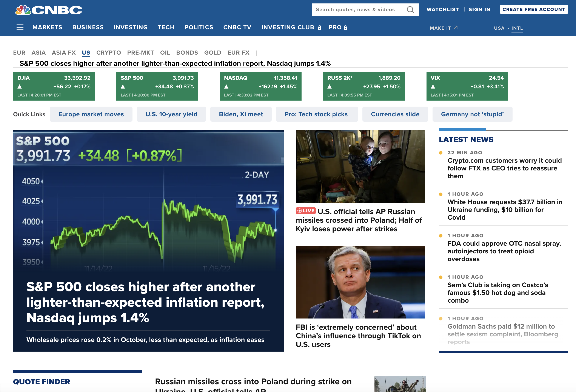Click Europe market moves quick link
The width and height of the screenshot is (576, 392).
[91, 114]
